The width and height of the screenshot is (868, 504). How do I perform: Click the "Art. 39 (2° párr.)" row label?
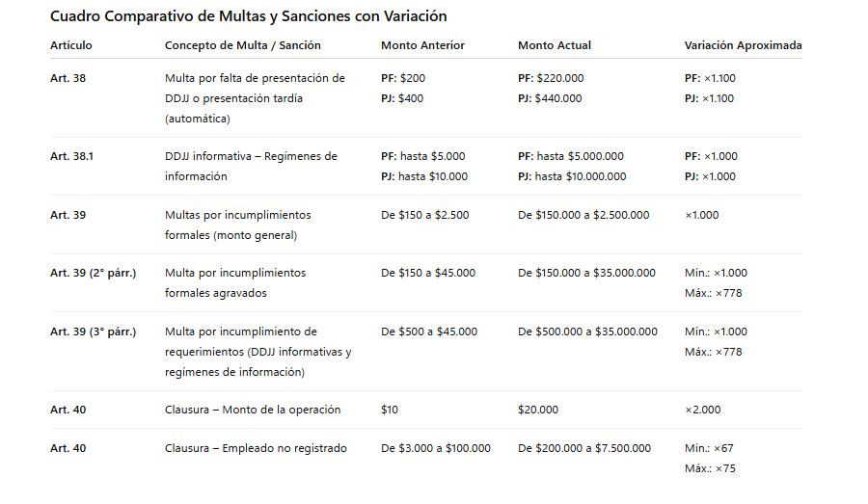pos(93,273)
